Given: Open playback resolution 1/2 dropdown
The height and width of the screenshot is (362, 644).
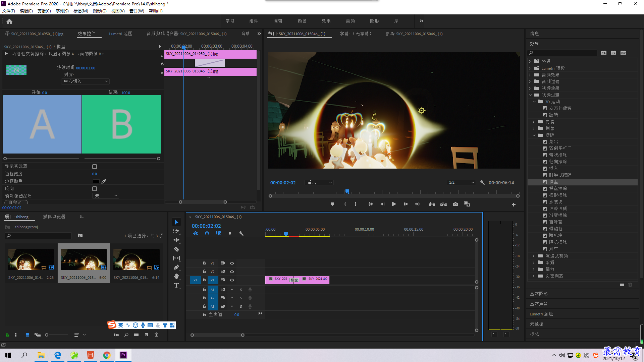Looking at the screenshot, I should point(462,183).
